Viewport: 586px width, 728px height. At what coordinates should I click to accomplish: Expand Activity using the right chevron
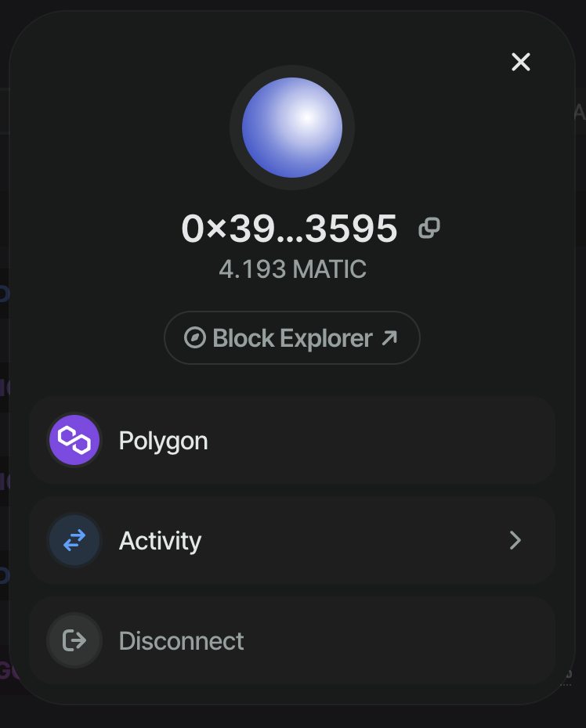click(515, 540)
